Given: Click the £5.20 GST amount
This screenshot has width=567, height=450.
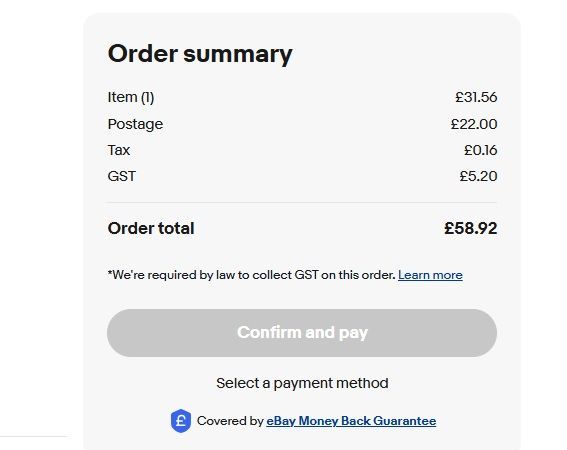Looking at the screenshot, I should (478, 176).
